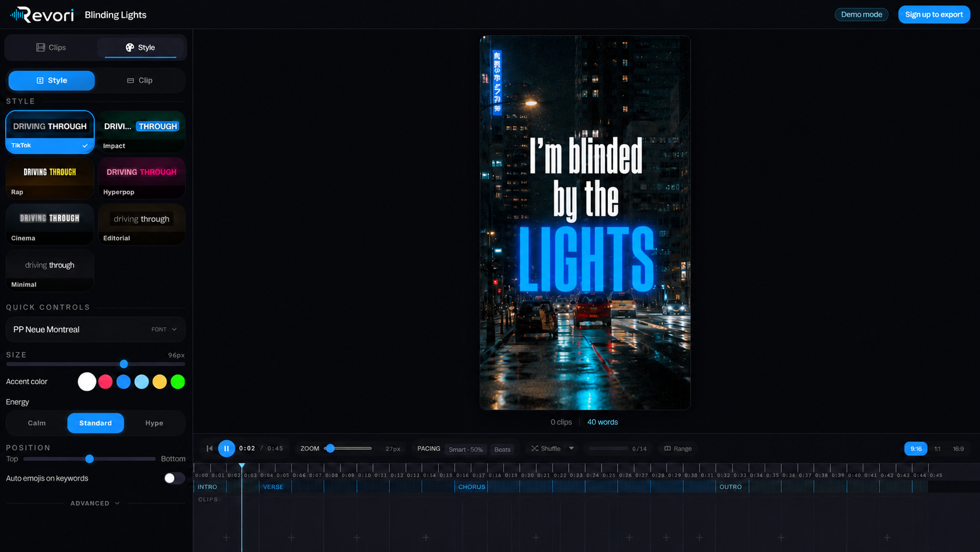Shuffle the clips
Viewport: 980px width, 552px height.
coord(546,449)
